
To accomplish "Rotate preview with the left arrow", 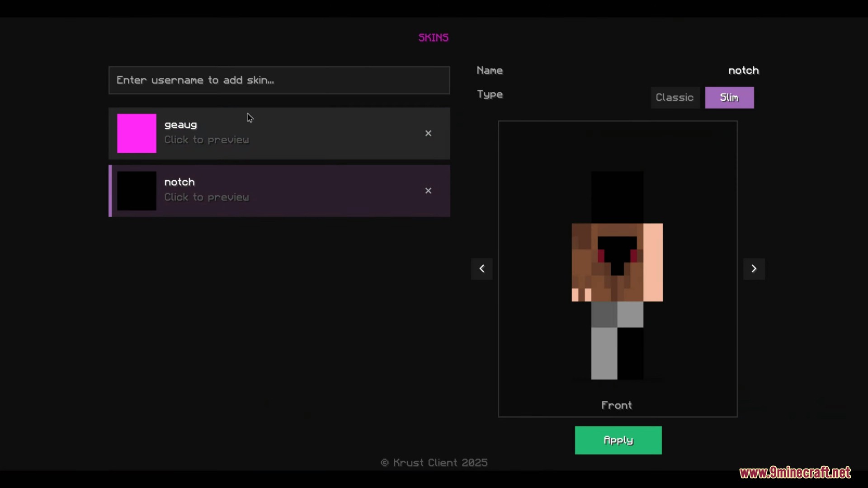I will (482, 269).
